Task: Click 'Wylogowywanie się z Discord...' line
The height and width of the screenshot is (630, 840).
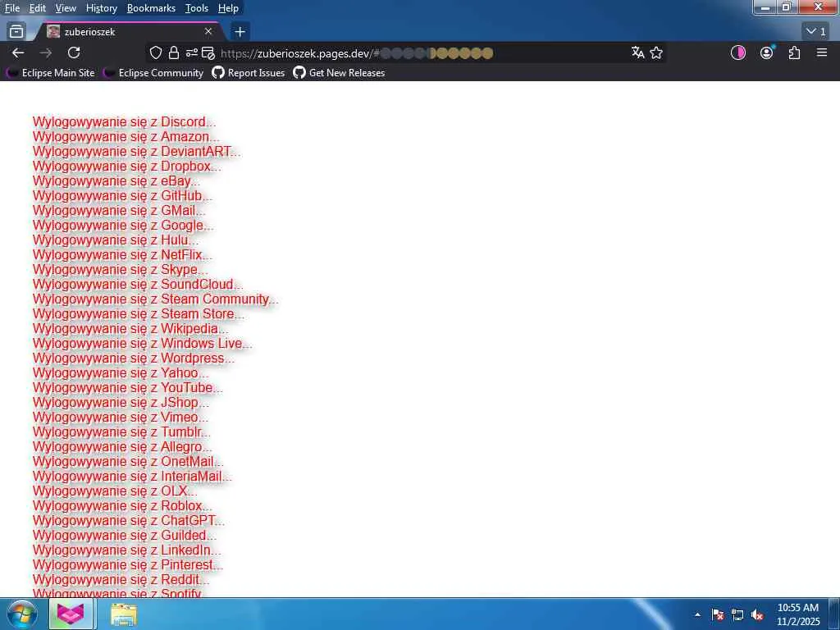Action: coord(124,121)
